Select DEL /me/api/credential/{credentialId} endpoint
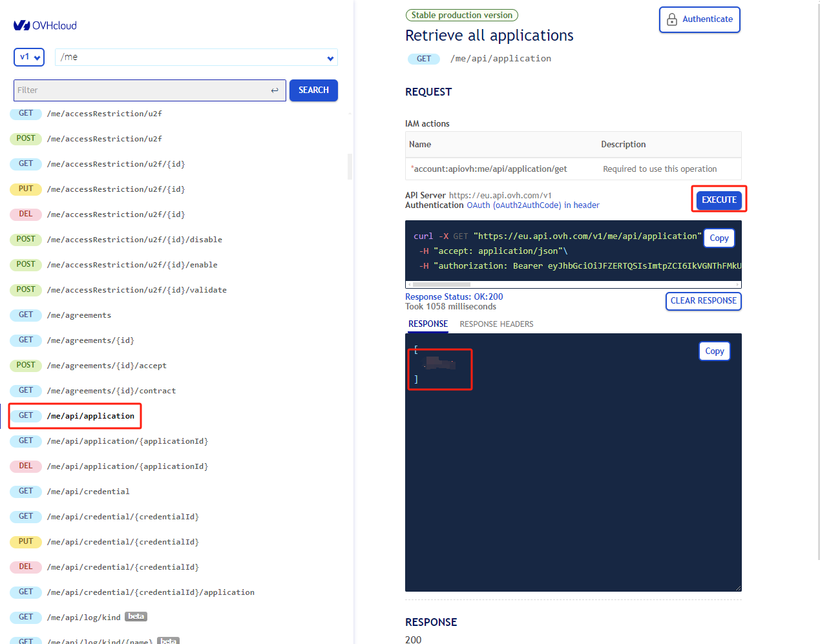 tap(105, 567)
